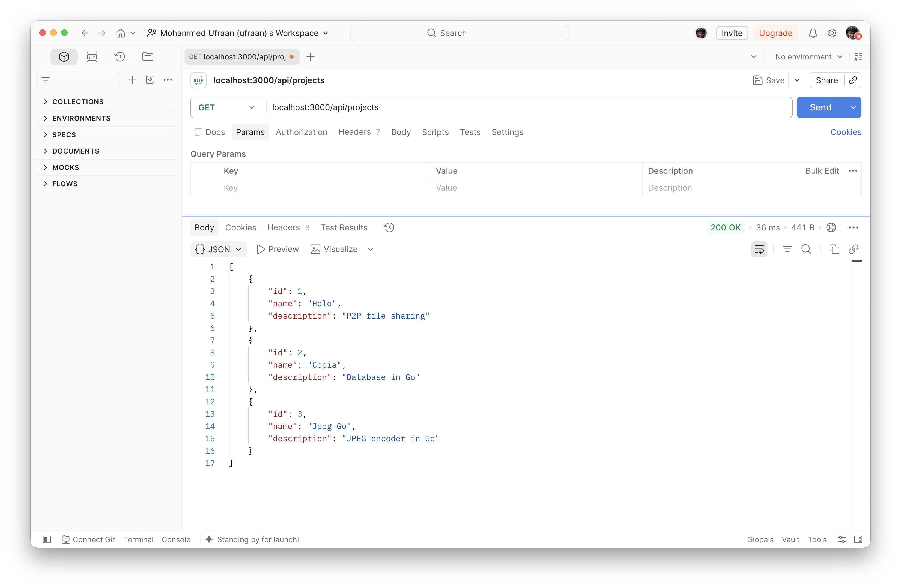Click the Send button

point(820,107)
